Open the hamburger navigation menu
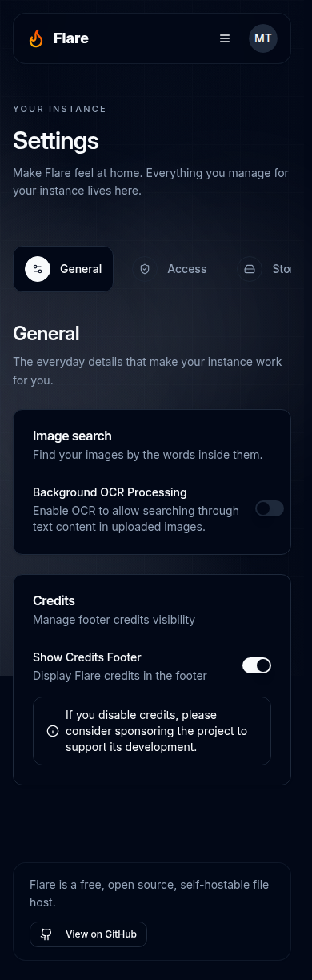 pos(225,38)
